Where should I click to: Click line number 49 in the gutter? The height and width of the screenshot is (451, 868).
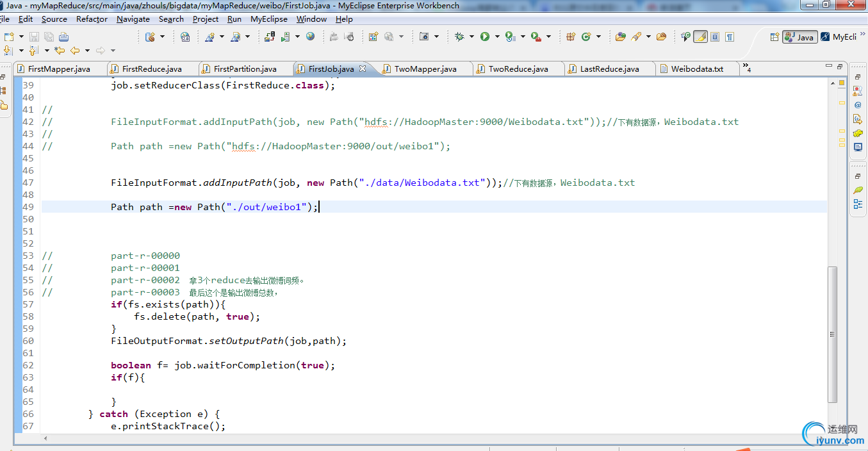point(28,207)
